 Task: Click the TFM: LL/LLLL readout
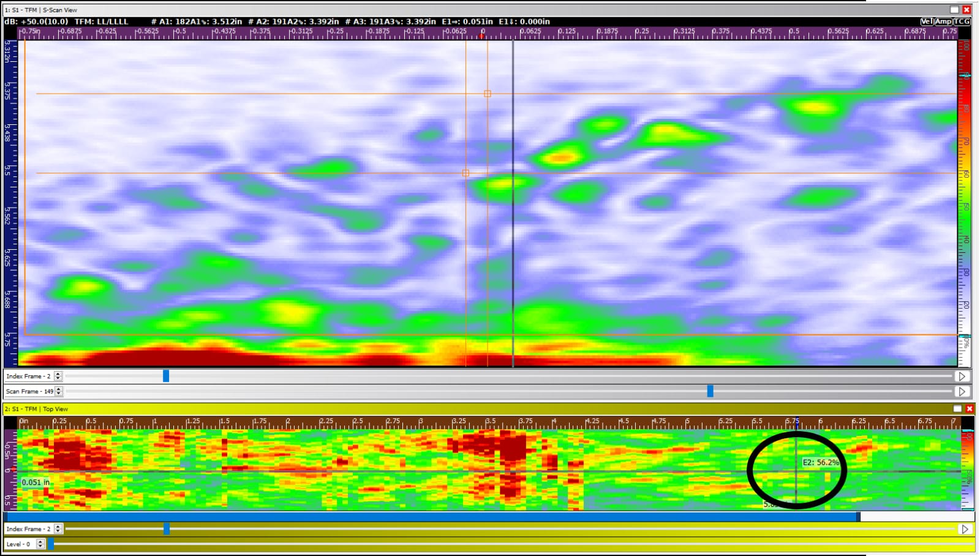click(x=101, y=21)
